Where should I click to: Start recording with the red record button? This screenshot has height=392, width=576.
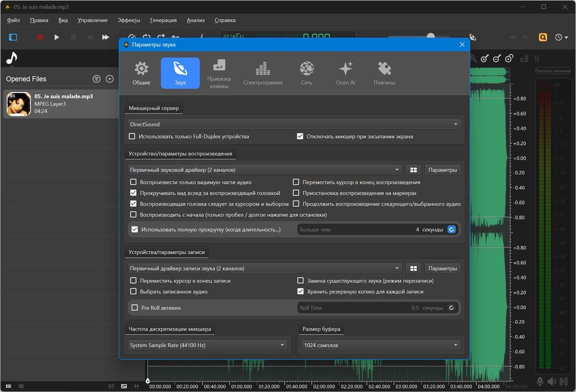click(40, 37)
